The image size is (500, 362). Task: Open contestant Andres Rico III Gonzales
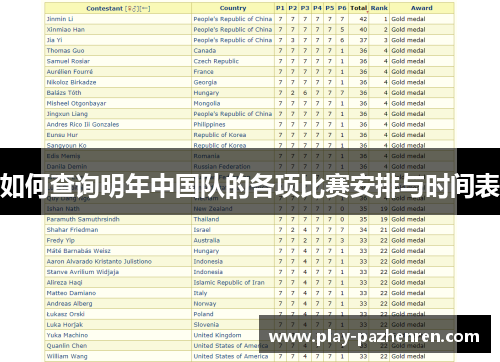(x=83, y=124)
